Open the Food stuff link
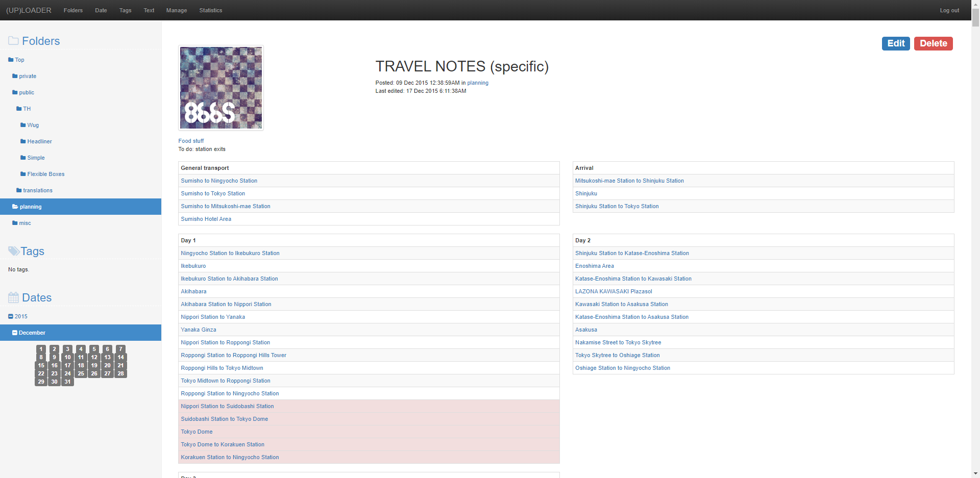 [191, 141]
